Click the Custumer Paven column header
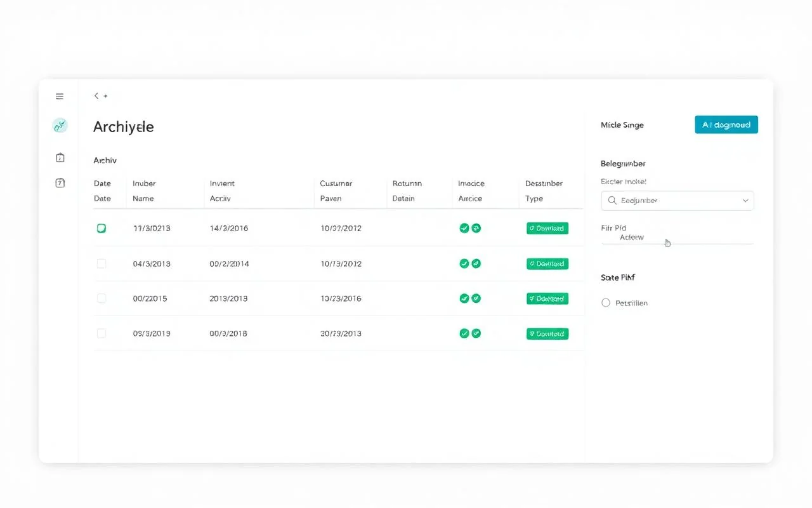This screenshot has width=812, height=508. coord(336,191)
